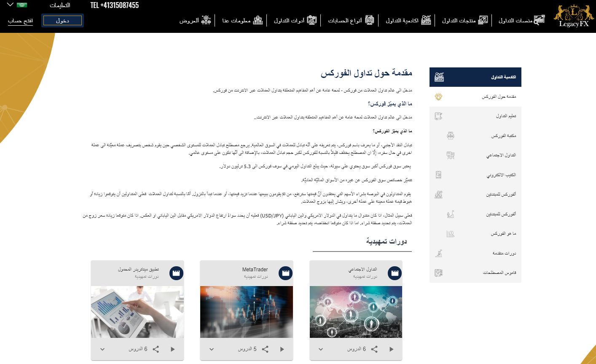Viewport: 596px width, 364px height.
Task: Select قاموس المصطلحات in the sidebar
Action: (x=475, y=273)
